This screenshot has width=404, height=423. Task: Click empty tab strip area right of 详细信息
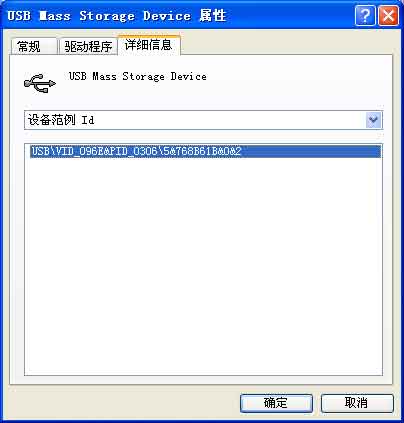point(287,45)
